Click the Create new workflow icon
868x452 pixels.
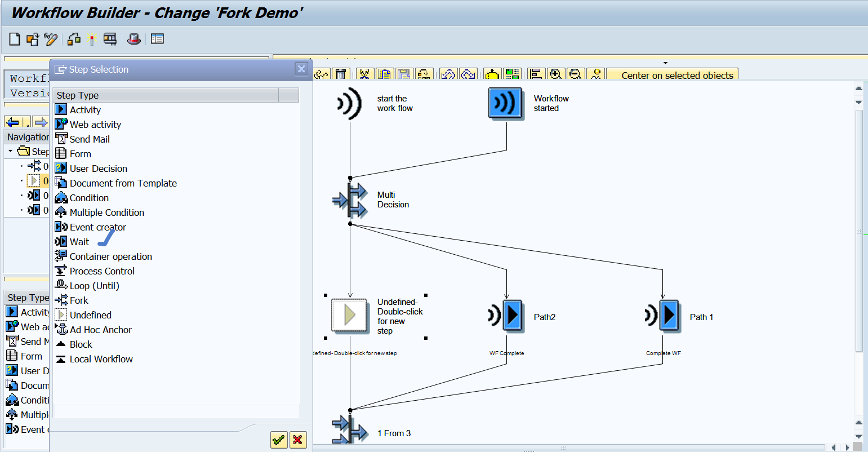15,39
